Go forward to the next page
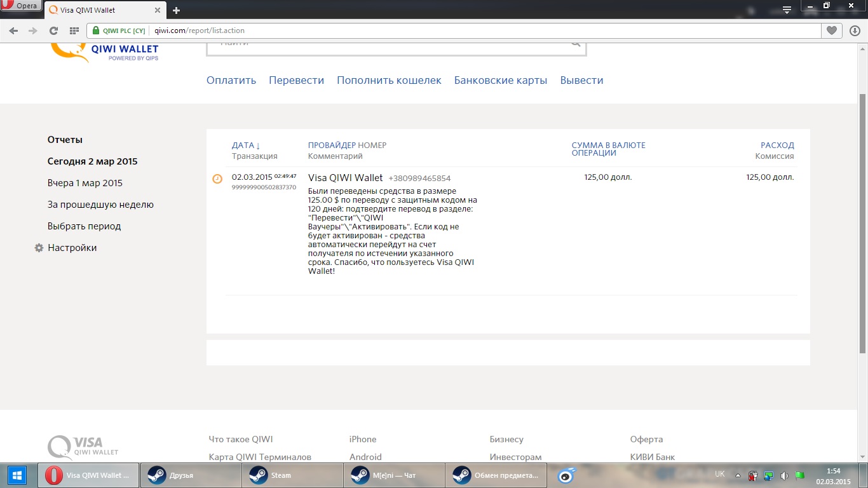 (33, 30)
